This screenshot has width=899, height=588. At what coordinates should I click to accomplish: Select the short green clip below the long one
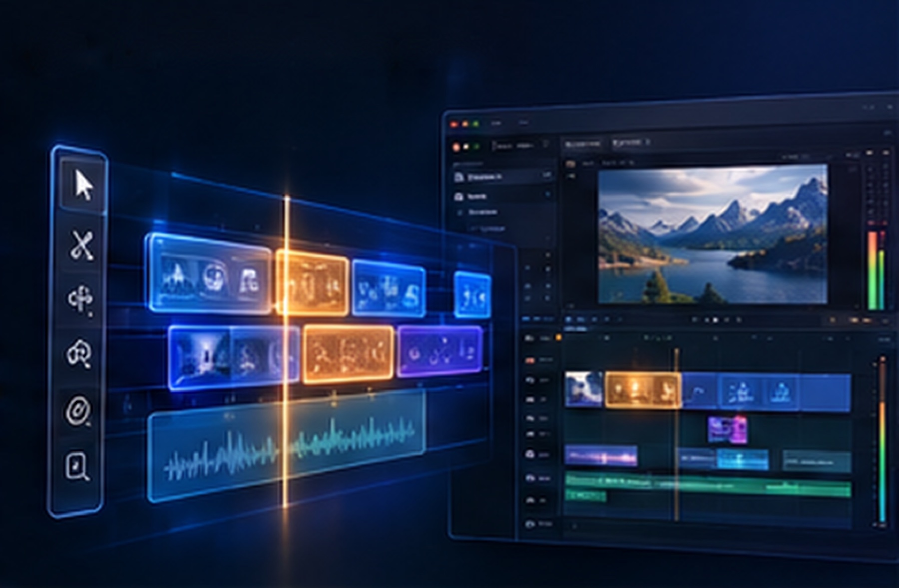(585, 495)
